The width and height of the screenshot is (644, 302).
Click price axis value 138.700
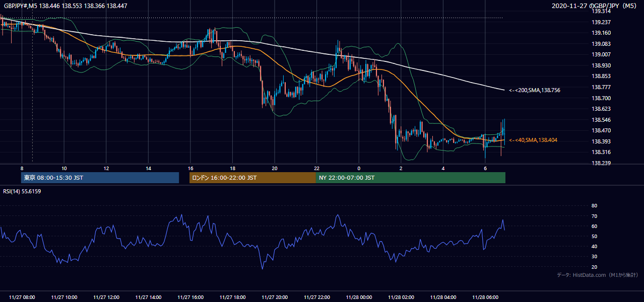pyautogui.click(x=601, y=98)
